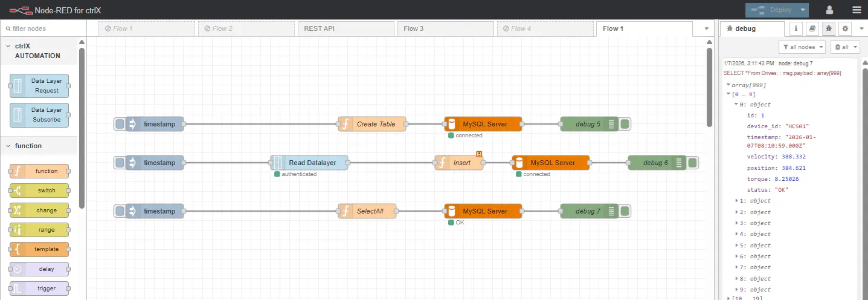
Task: Open the configuration nodes gear icon
Action: pos(845,28)
